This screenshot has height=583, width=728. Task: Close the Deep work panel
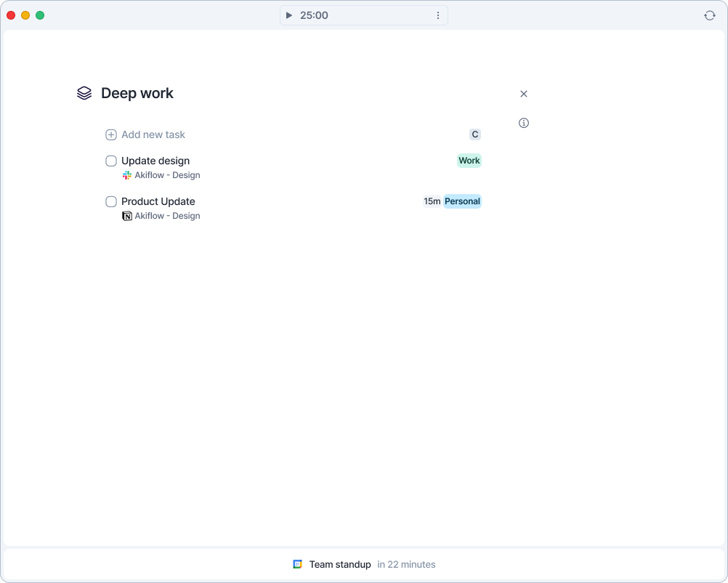[524, 94]
